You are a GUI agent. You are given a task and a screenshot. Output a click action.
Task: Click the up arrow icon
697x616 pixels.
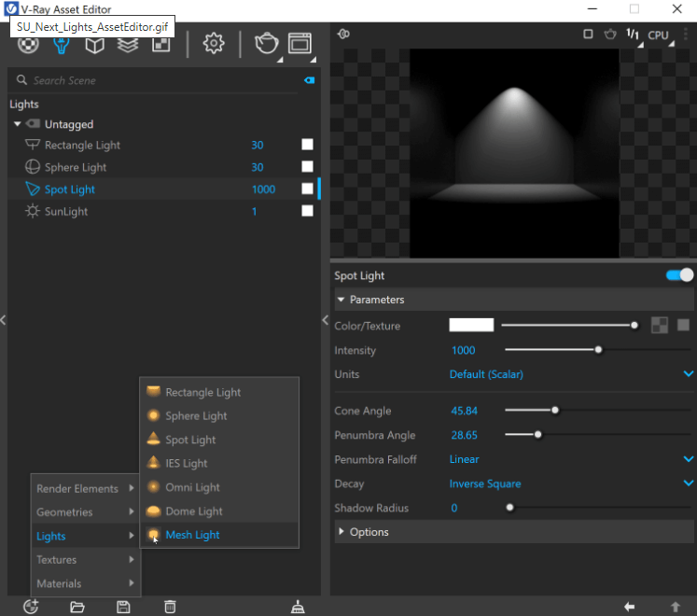pyautogui.click(x=676, y=607)
